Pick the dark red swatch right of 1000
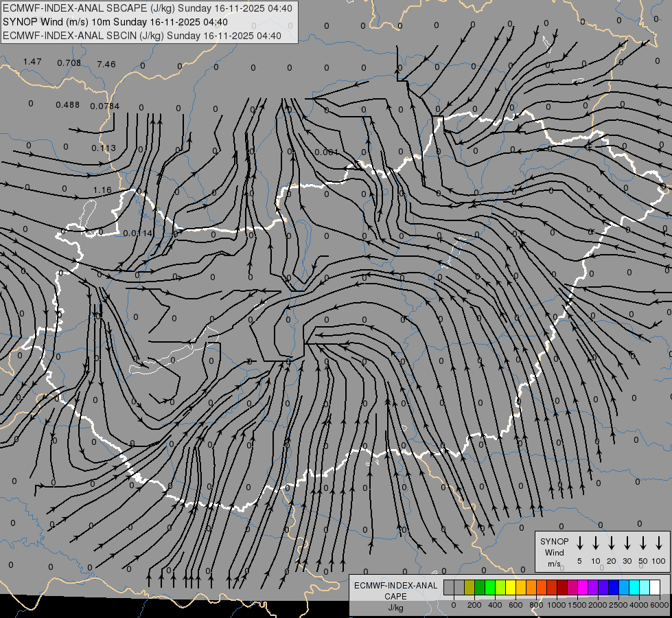The width and height of the screenshot is (672, 618). (562, 588)
